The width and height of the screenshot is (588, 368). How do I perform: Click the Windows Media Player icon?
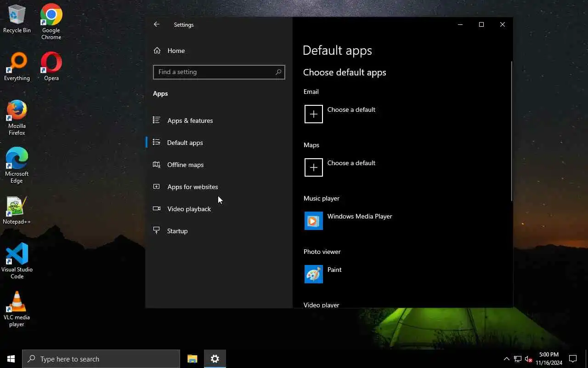tap(314, 221)
